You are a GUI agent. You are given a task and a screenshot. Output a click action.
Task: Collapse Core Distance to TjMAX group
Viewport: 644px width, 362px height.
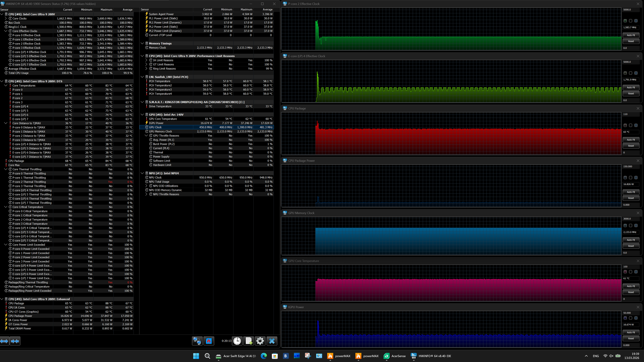click(x=6, y=123)
